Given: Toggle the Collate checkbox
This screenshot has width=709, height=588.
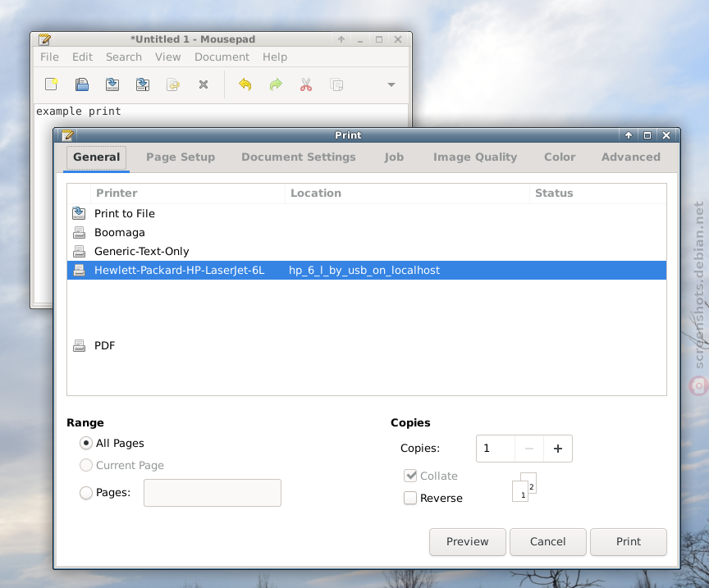Looking at the screenshot, I should coord(410,476).
